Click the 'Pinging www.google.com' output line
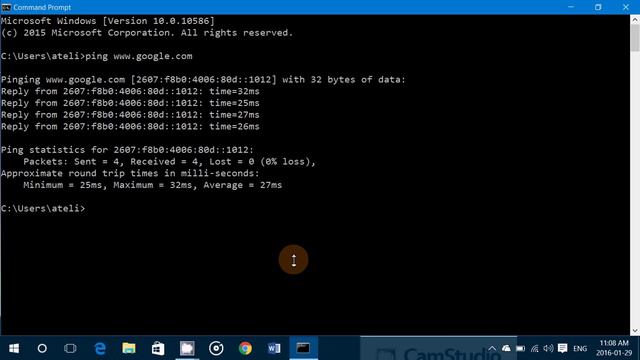640x360 pixels. tap(203, 80)
